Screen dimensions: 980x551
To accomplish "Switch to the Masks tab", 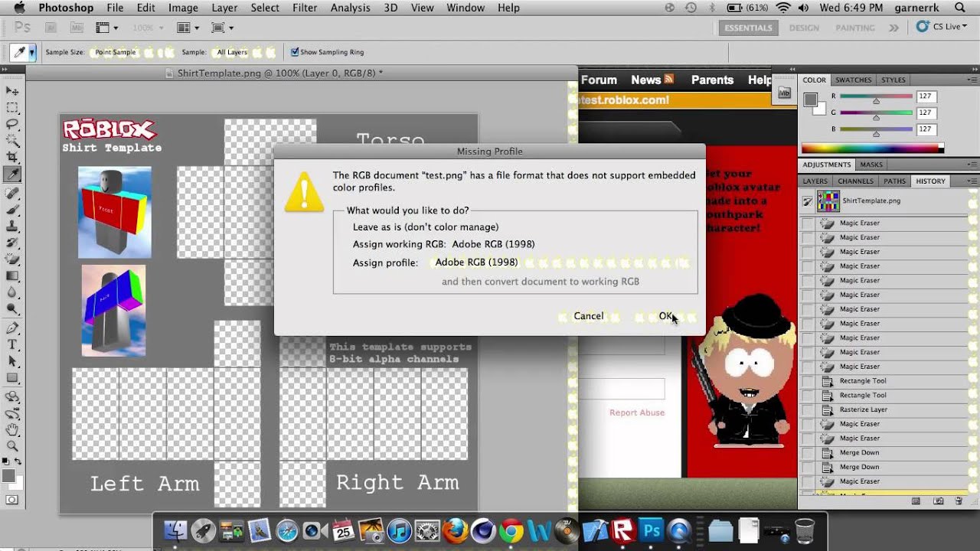I will [871, 165].
